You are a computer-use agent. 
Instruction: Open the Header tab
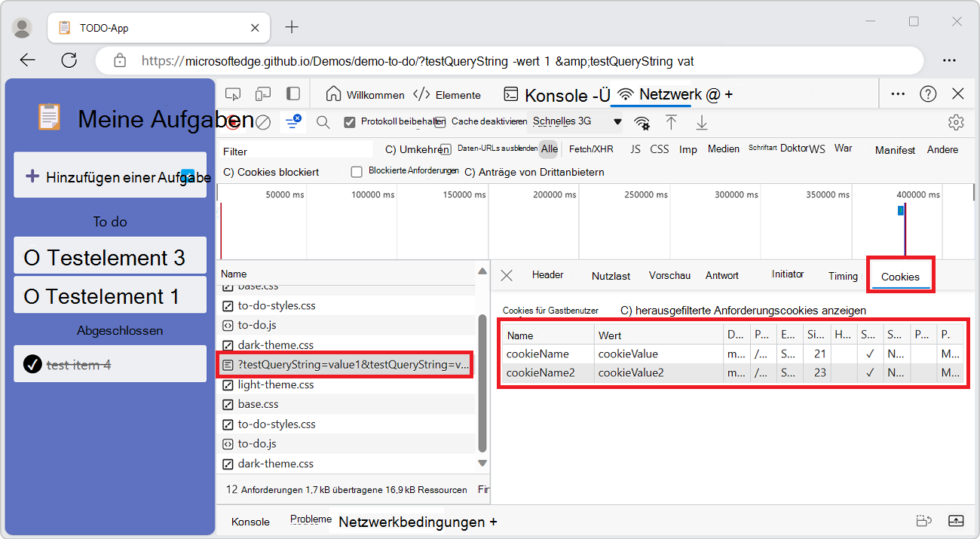[547, 275]
